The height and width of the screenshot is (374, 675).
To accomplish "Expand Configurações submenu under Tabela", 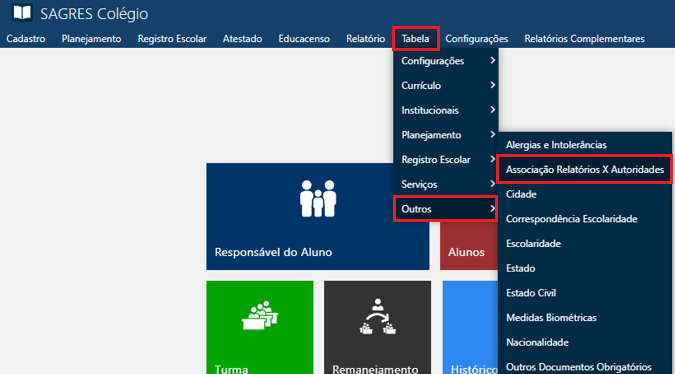I will pyautogui.click(x=446, y=61).
